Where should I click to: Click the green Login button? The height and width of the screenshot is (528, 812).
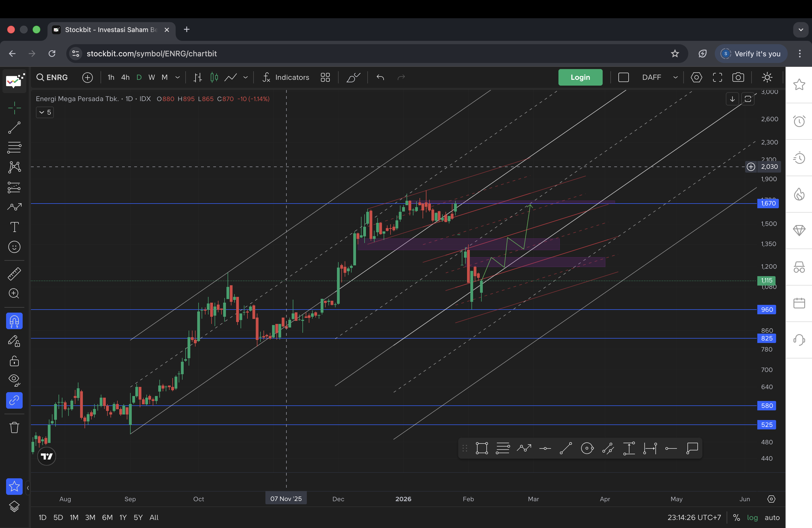pos(580,77)
